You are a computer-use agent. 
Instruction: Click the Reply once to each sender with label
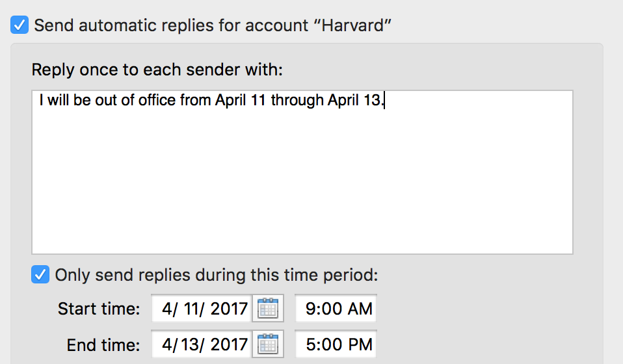coord(157,70)
